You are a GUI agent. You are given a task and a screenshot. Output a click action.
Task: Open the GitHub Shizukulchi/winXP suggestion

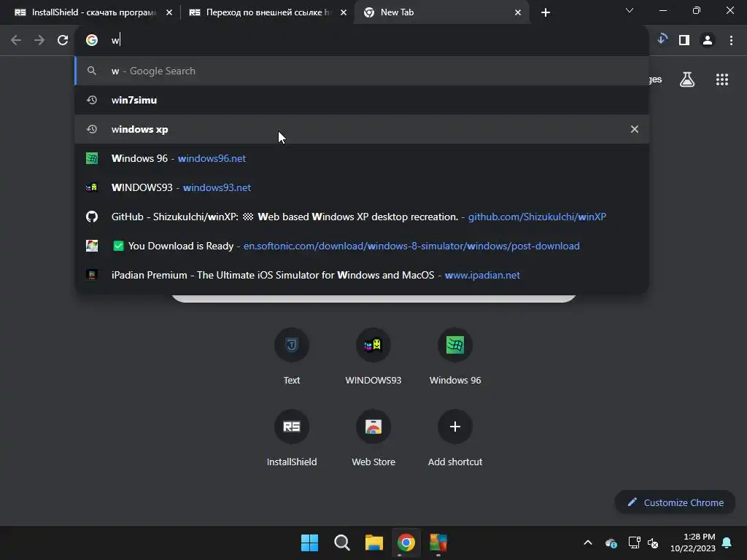362,217
